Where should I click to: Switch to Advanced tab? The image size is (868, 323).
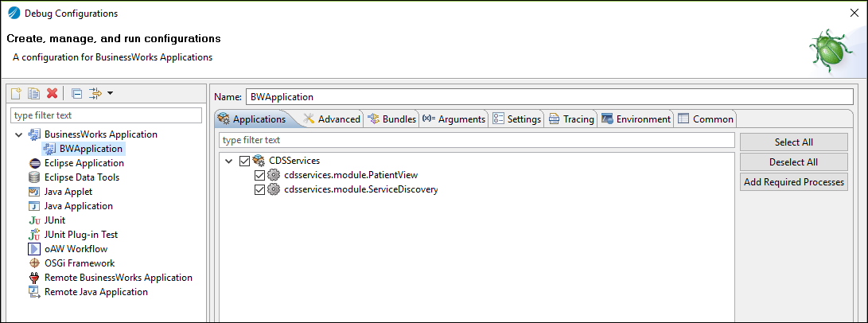click(332, 119)
